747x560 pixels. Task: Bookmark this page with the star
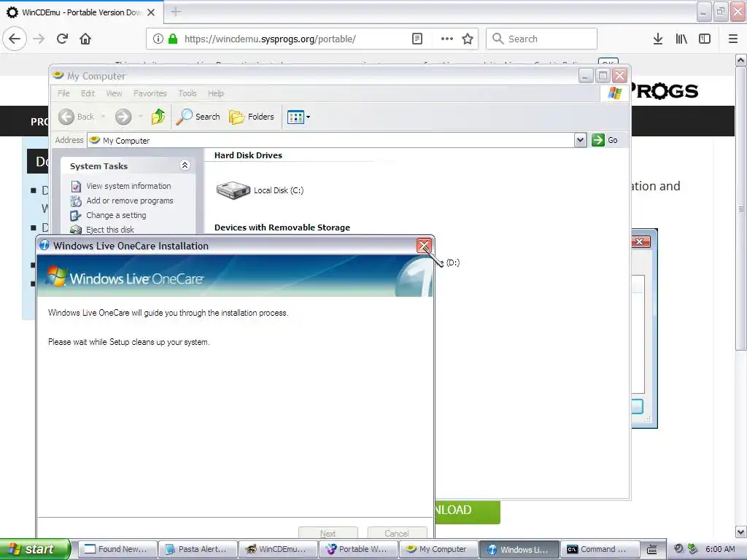(x=468, y=39)
